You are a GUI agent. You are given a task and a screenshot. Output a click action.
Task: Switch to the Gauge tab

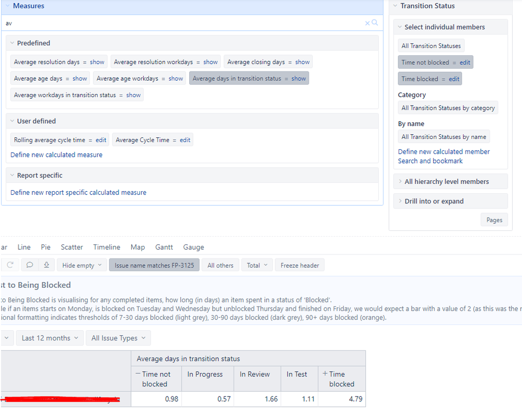coord(193,247)
